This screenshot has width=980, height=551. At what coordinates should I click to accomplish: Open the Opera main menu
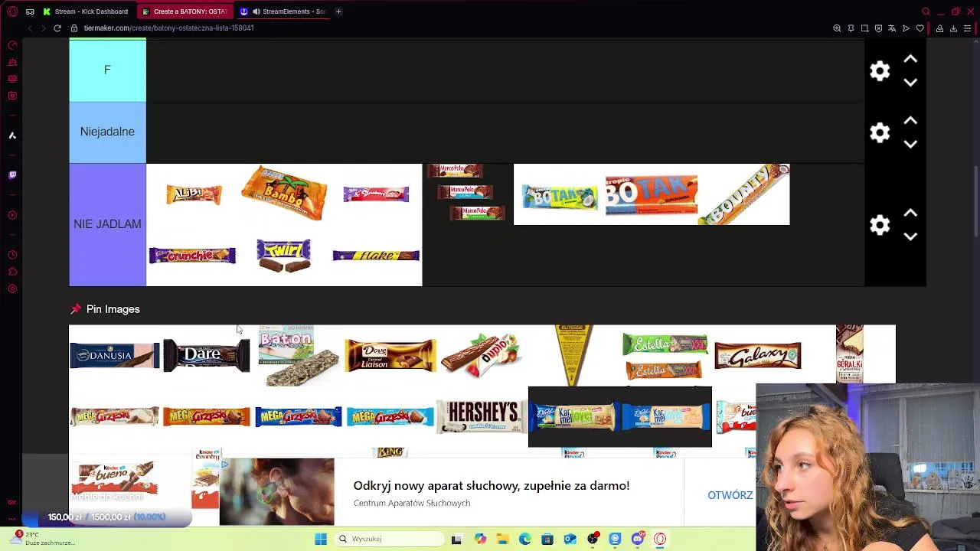click(12, 11)
